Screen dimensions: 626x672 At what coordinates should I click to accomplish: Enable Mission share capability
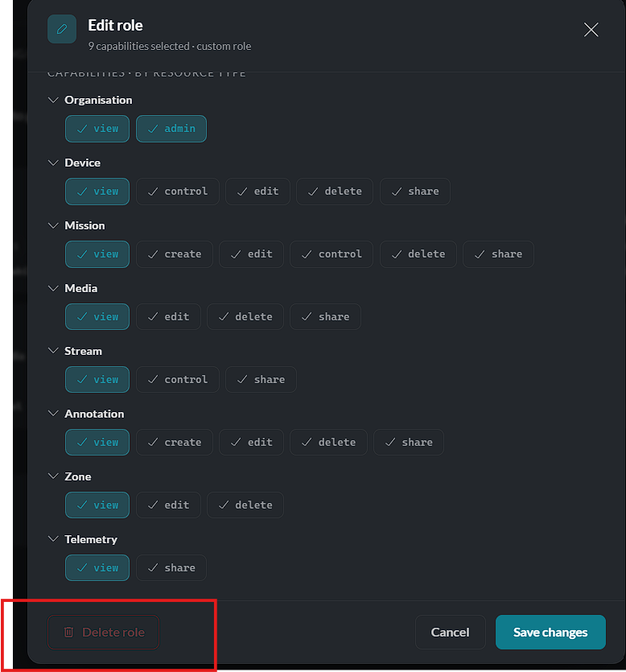pyautogui.click(x=498, y=254)
